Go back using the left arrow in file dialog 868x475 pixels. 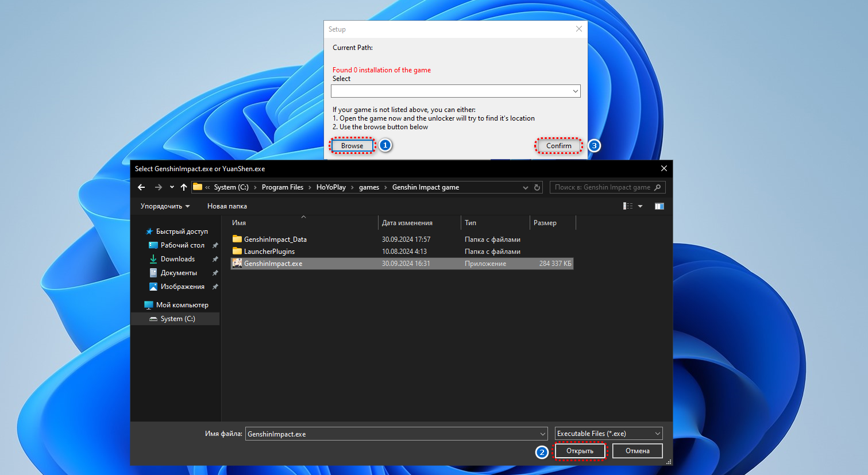click(x=141, y=187)
